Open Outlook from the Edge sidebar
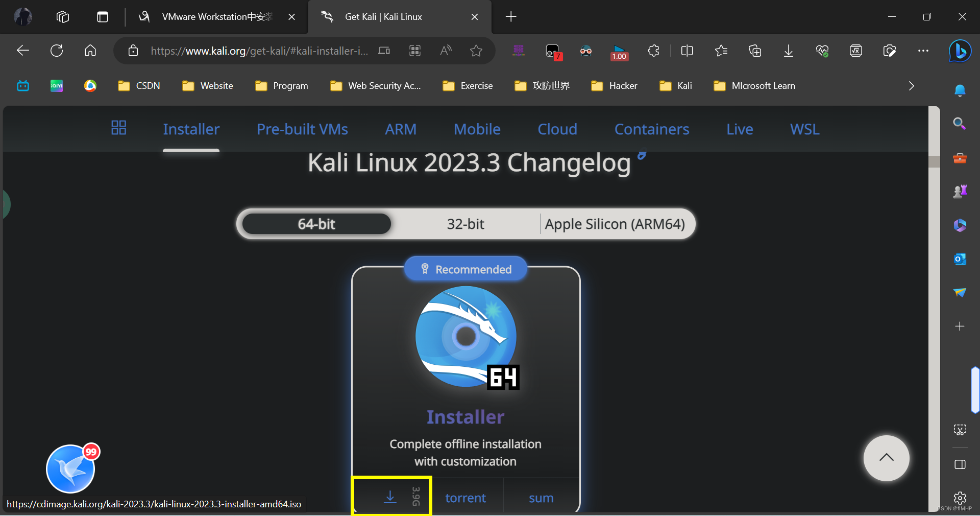The height and width of the screenshot is (516, 980). pyautogui.click(x=960, y=259)
